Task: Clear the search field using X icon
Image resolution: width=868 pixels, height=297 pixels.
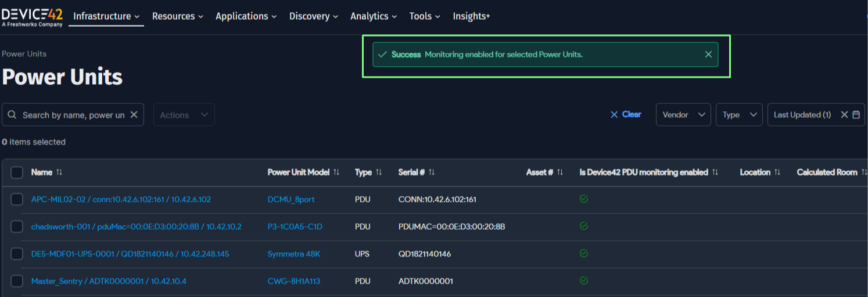Action: [134, 115]
